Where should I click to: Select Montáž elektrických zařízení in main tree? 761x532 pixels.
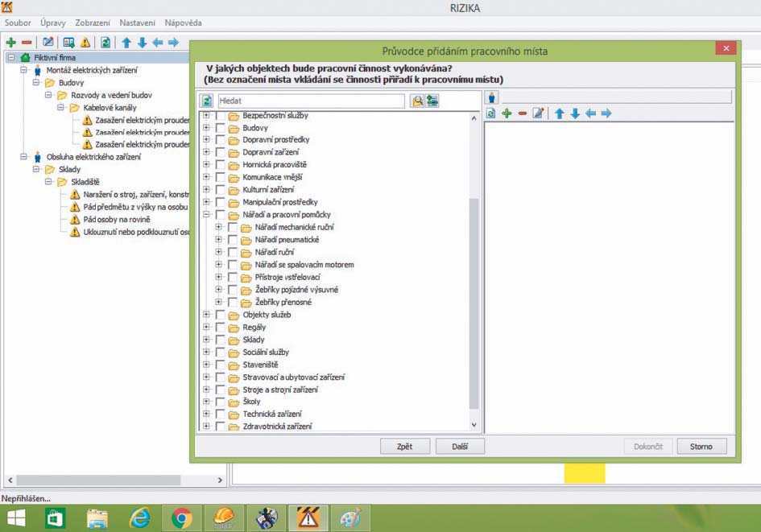(x=92, y=70)
